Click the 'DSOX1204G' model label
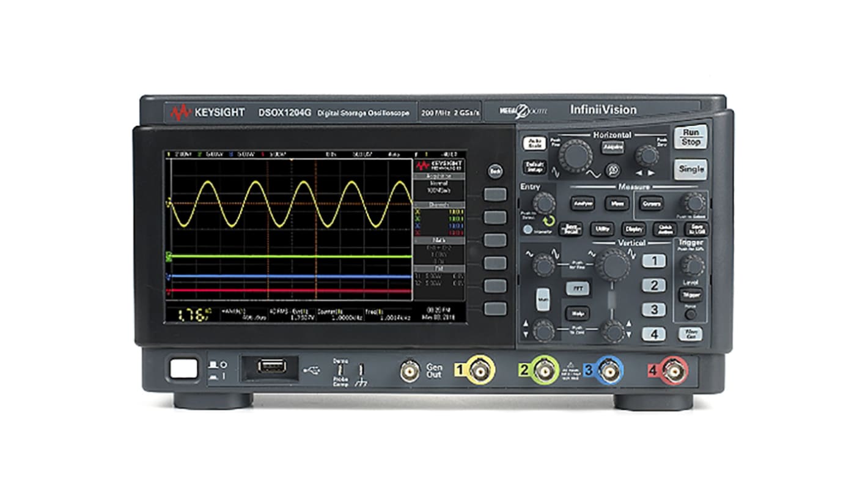Image resolution: width=868 pixels, height=488 pixels. pyautogui.click(x=285, y=113)
